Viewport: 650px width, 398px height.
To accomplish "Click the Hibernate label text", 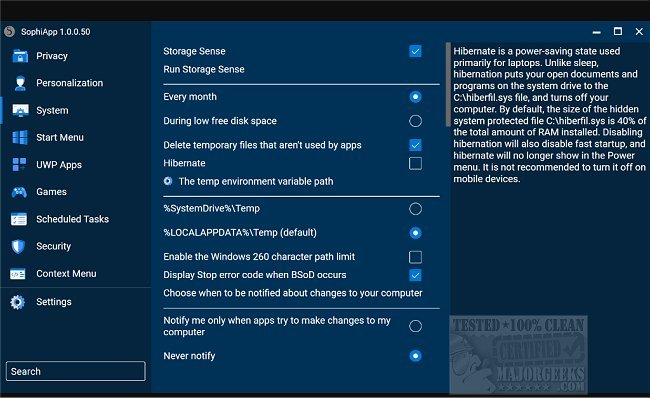I will click(184, 163).
